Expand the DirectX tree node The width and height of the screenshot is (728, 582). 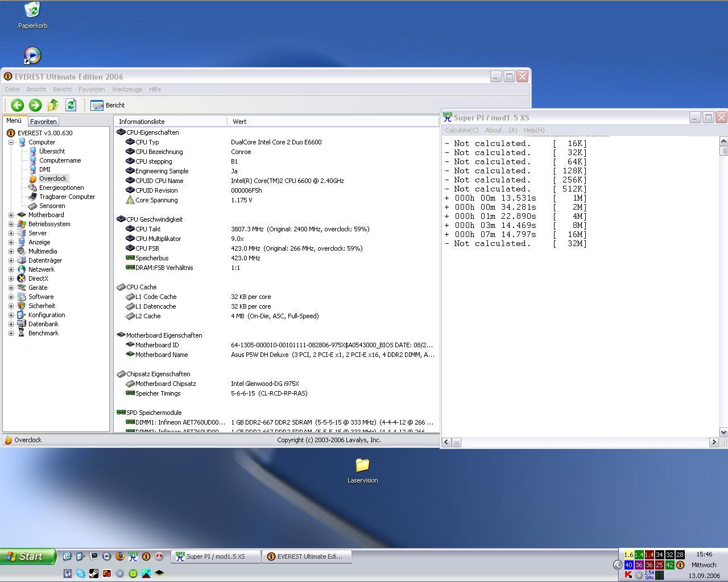[x=11, y=278]
